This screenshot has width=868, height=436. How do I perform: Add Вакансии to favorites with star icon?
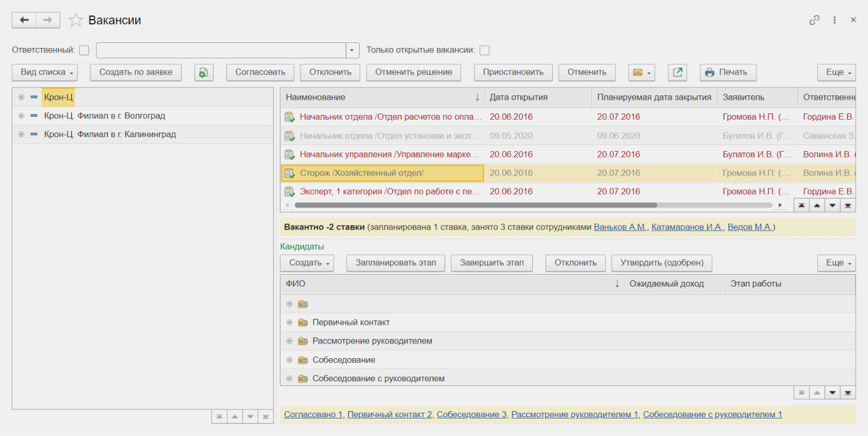(75, 20)
